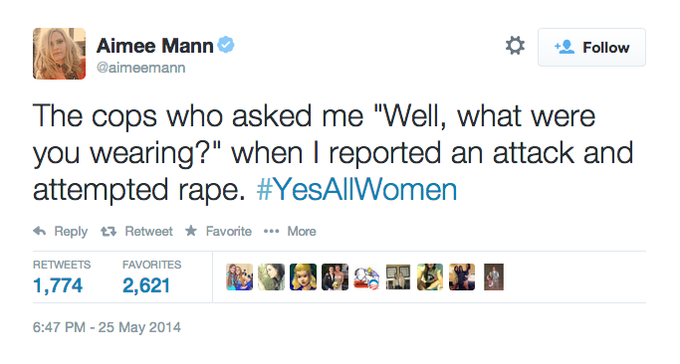View the 1,774 retweets list

click(x=62, y=277)
